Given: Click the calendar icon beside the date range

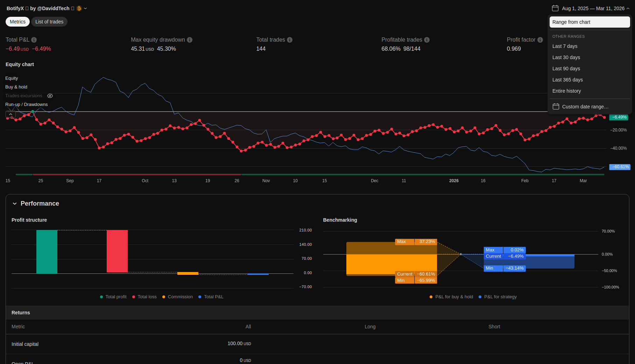Looking at the screenshot, I should pos(555,8).
